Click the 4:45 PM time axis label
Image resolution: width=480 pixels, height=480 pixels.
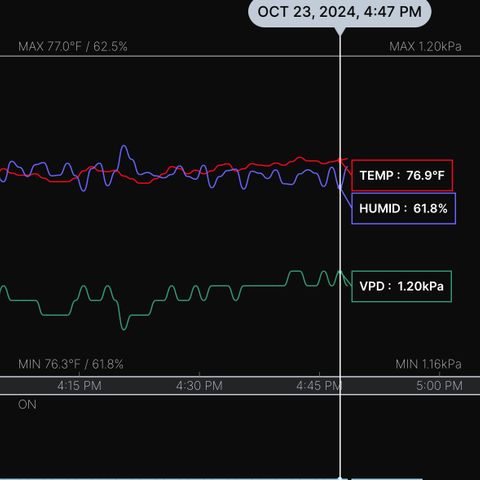319,386
